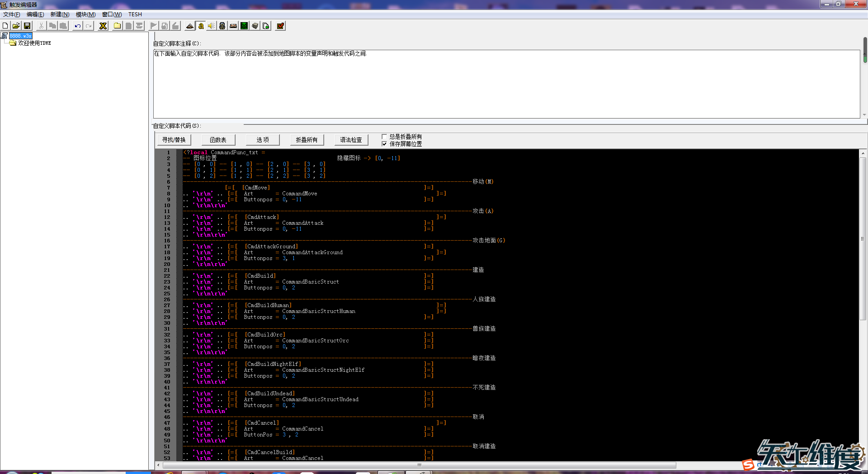Image resolution: width=868 pixels, height=474 pixels.
Task: Open the Sound Editor speaker icon
Action: coord(212,26)
